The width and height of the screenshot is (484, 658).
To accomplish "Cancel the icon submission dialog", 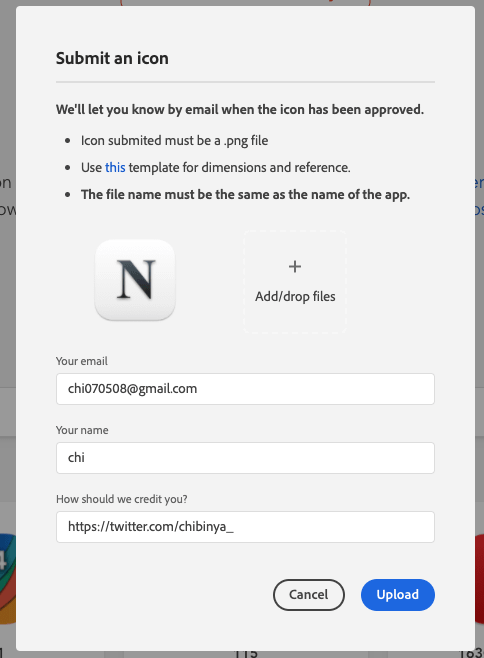I will [309, 595].
